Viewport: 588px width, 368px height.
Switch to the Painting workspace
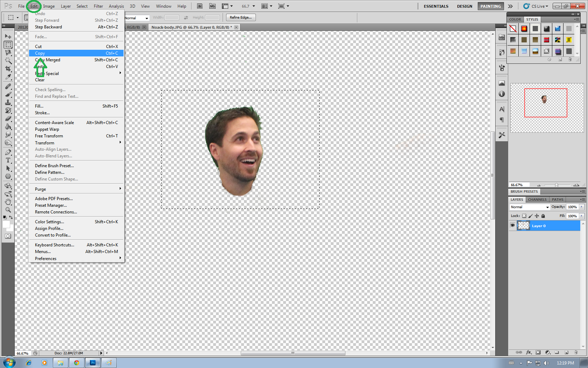pos(490,6)
